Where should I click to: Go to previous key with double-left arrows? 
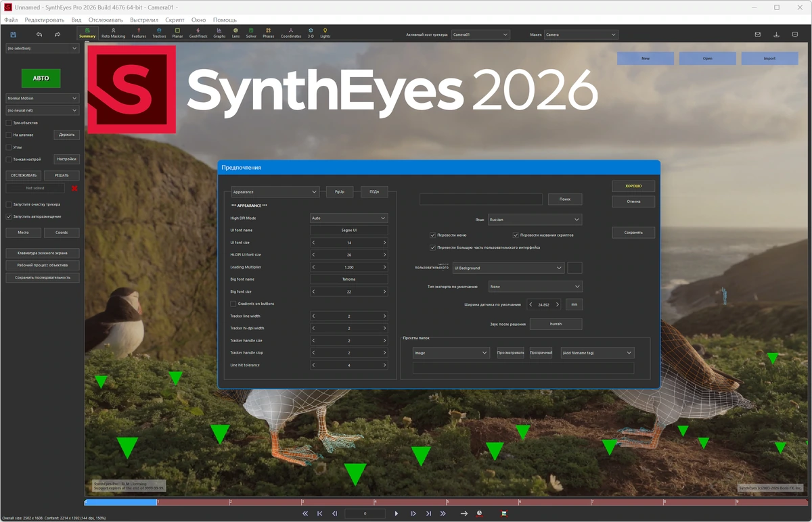[x=305, y=513]
